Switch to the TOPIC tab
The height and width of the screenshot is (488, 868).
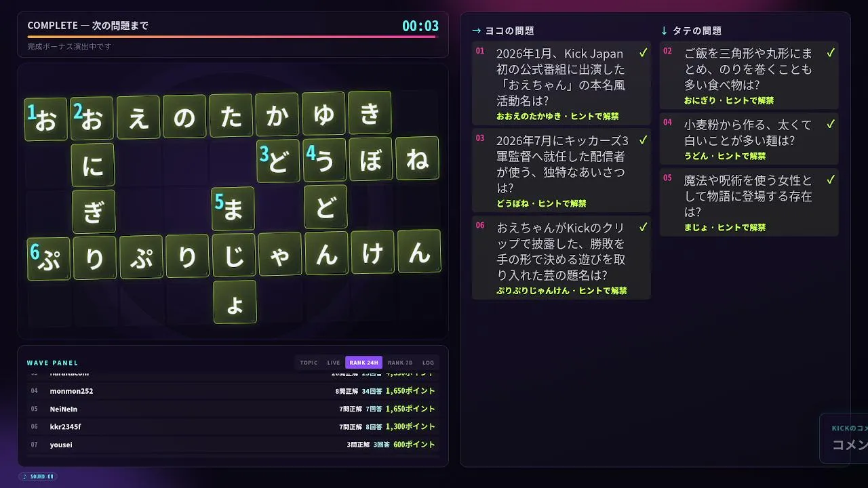309,363
